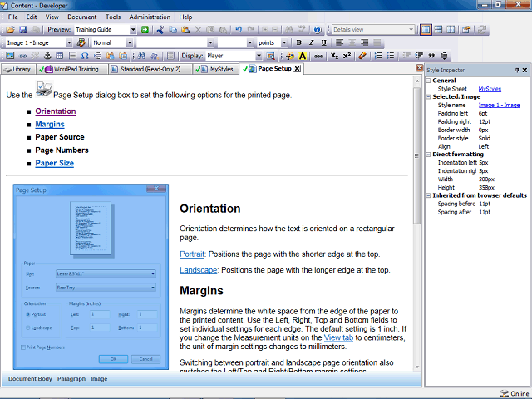This screenshot has width=532, height=399.
Task: Click the Save floppy disk icon
Action: pos(22,30)
